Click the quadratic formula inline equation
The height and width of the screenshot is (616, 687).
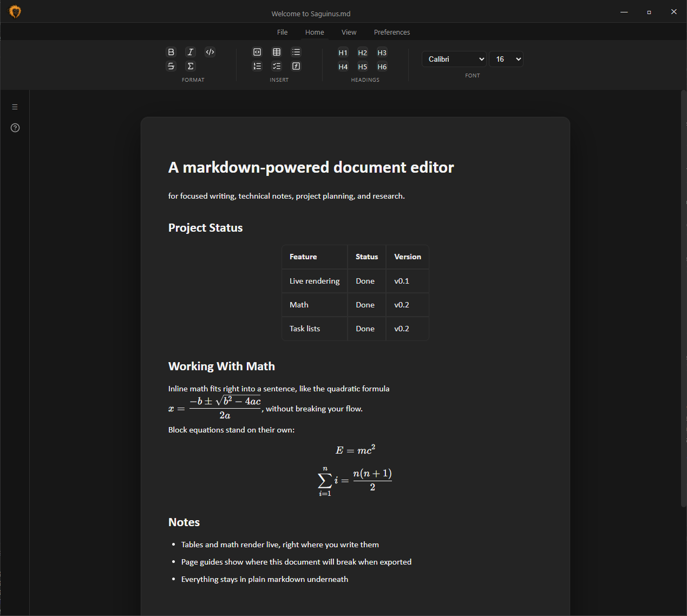coord(215,408)
